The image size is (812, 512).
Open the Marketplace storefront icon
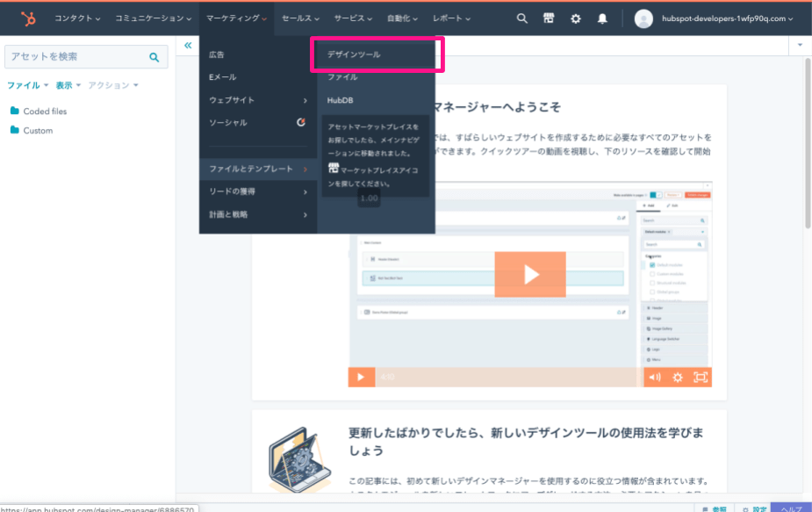click(549, 18)
